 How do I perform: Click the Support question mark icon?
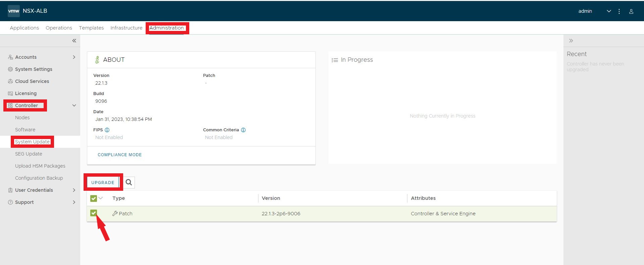tap(10, 202)
